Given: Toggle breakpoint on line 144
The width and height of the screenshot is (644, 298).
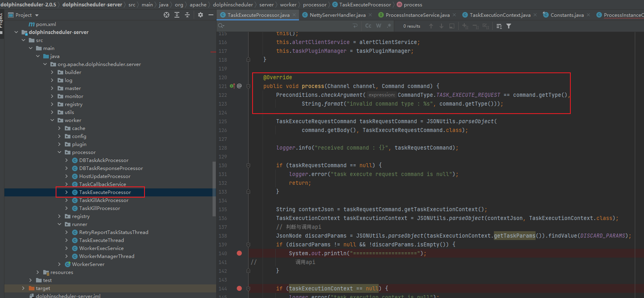Looking at the screenshot, I should 239,288.
